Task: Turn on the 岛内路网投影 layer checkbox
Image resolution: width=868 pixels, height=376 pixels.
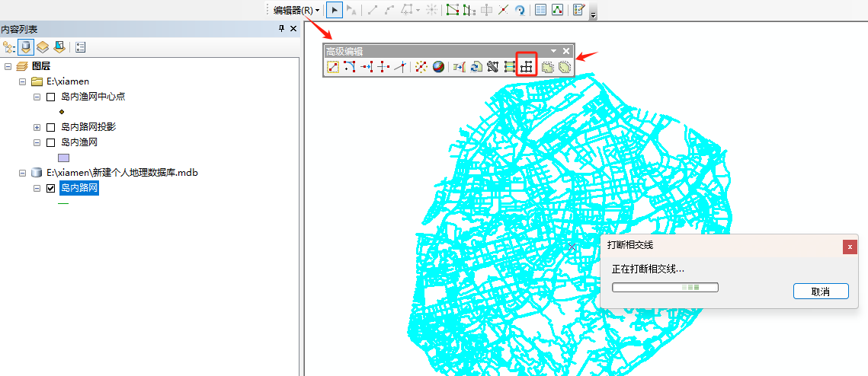Action: [x=51, y=127]
